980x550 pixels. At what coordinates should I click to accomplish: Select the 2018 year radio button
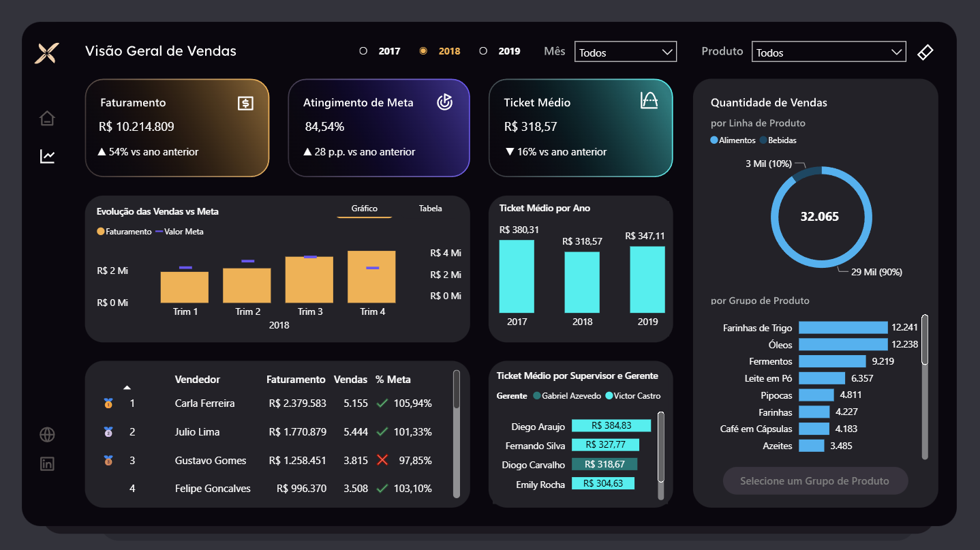coord(423,51)
